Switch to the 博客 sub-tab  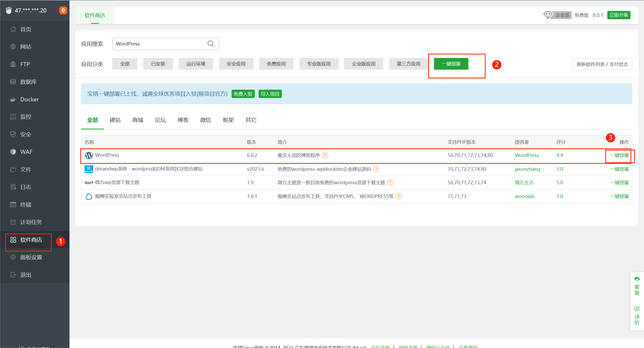coord(183,120)
